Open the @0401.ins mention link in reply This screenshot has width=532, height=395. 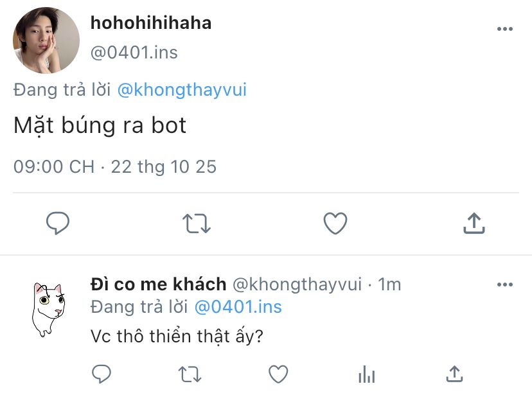click(238, 307)
